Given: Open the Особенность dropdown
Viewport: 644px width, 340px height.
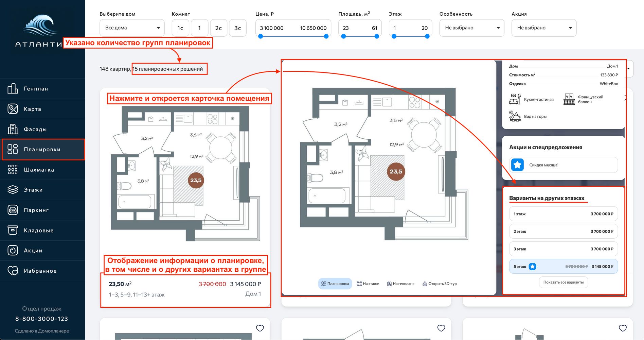Looking at the screenshot, I should tap(472, 28).
